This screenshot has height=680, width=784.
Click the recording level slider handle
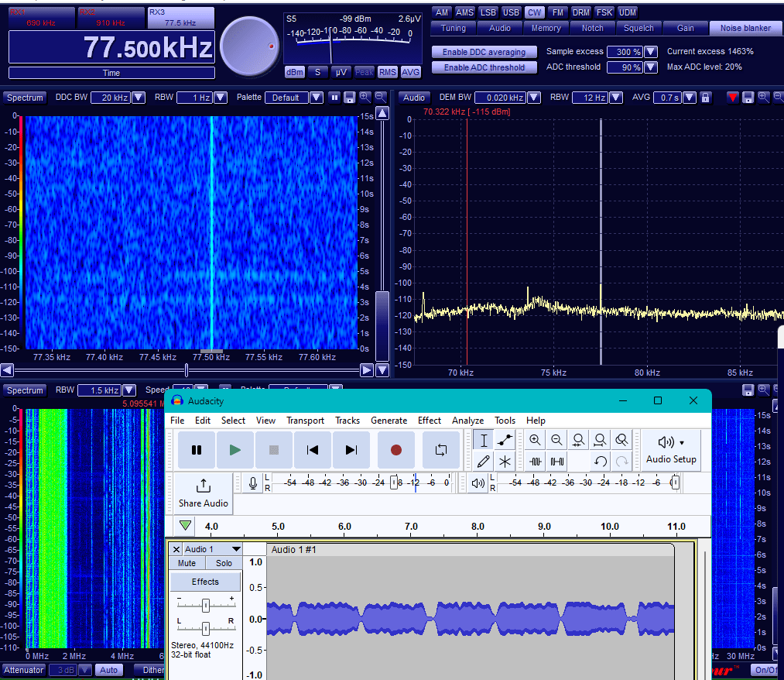tap(394, 483)
